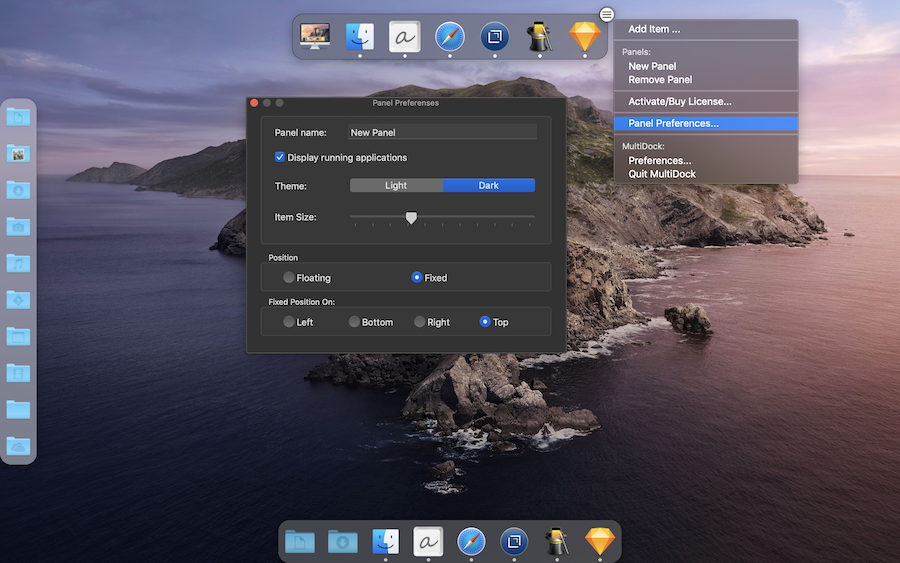The width and height of the screenshot is (900, 563).
Task: Open the cloud folder in left panel
Action: [18, 446]
